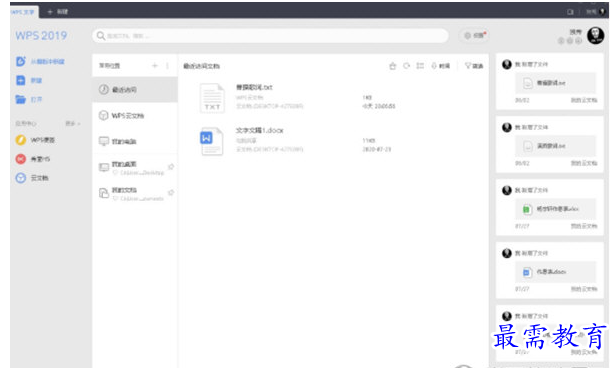Viewport: 615px width, 368px height.
Task: Open the .txt file name in the recent list
Action: [x=254, y=87]
